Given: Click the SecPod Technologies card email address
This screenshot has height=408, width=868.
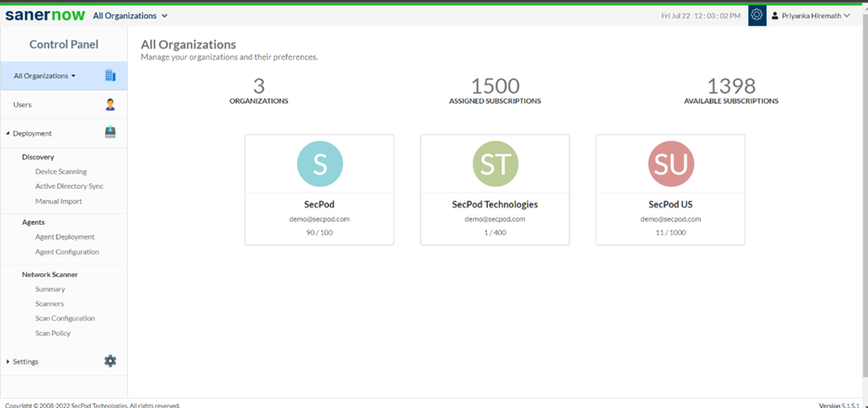Looking at the screenshot, I should click(x=495, y=219).
